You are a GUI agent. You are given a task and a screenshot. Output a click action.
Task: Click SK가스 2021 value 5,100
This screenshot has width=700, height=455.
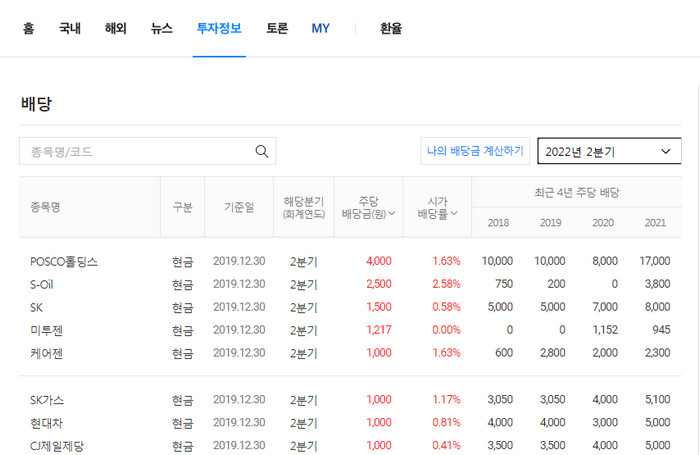click(657, 399)
